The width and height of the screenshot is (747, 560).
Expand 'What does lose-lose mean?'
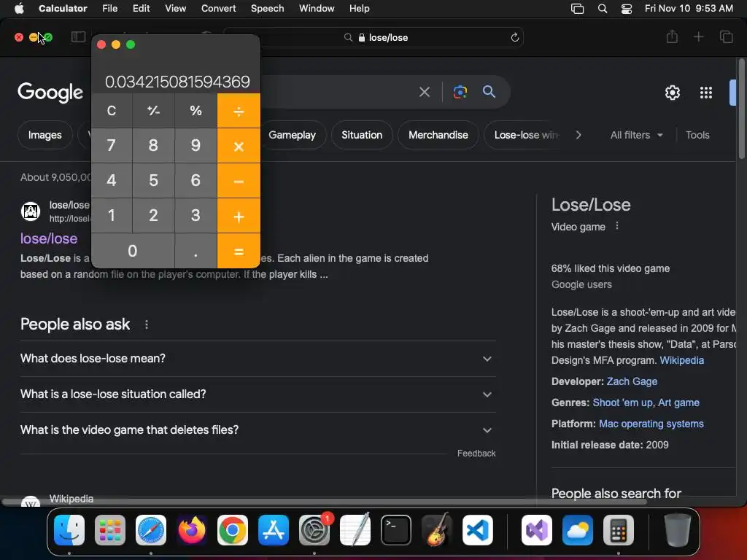click(x=258, y=359)
